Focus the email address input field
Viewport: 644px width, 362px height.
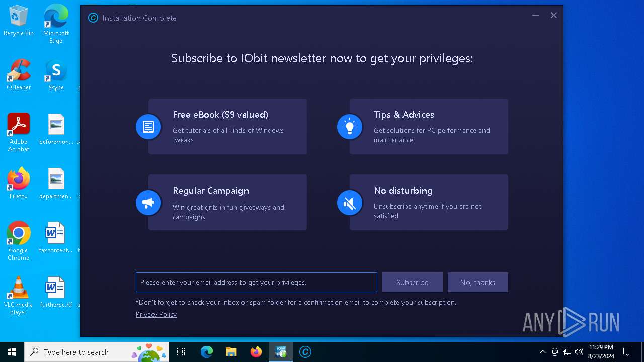click(257, 282)
